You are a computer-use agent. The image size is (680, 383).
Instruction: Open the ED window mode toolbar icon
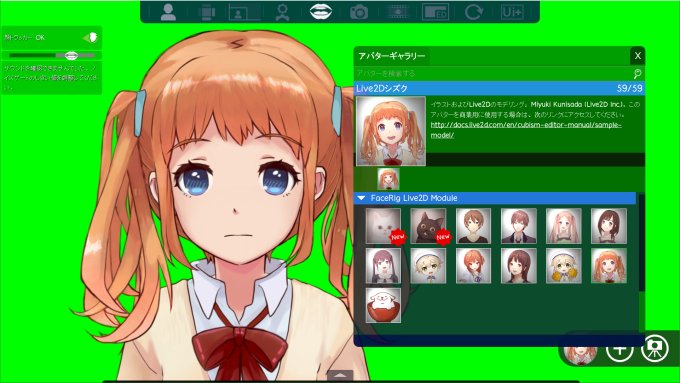435,12
